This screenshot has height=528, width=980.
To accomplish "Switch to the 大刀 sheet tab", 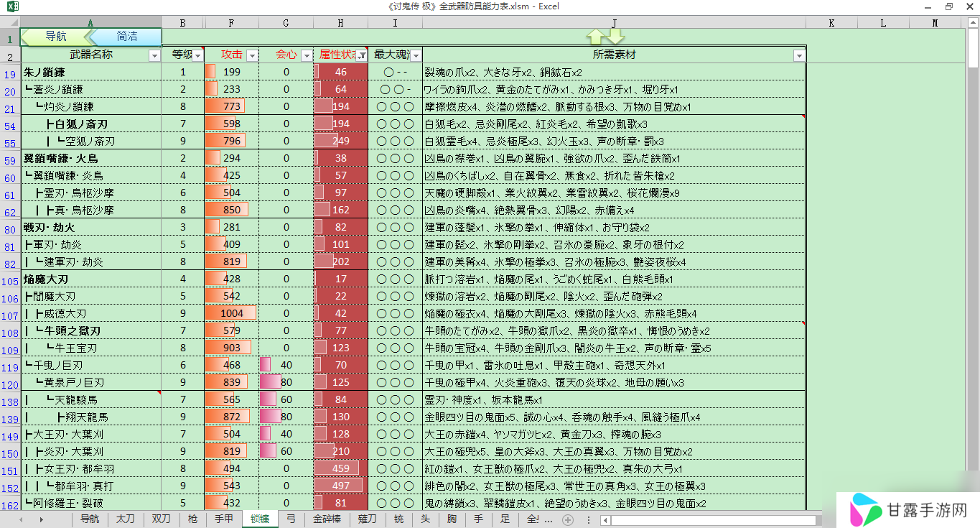I will [126, 519].
